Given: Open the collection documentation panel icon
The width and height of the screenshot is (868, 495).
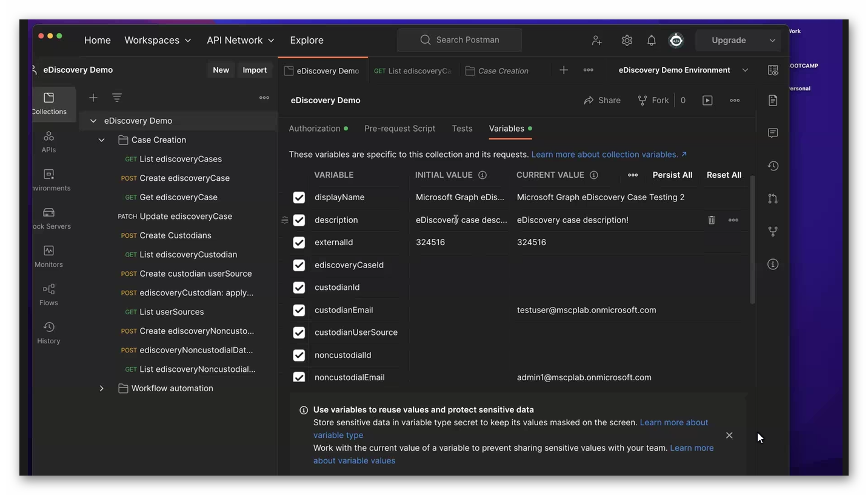Looking at the screenshot, I should pos(773,100).
